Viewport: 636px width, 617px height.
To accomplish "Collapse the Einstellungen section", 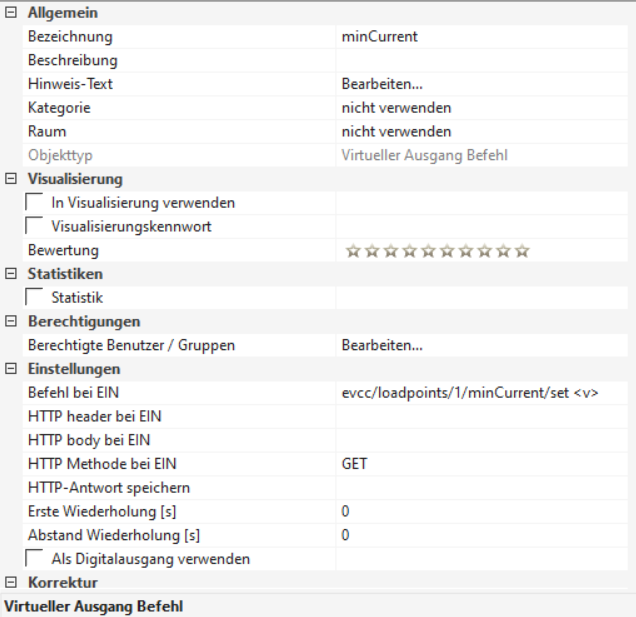I will click(11, 368).
